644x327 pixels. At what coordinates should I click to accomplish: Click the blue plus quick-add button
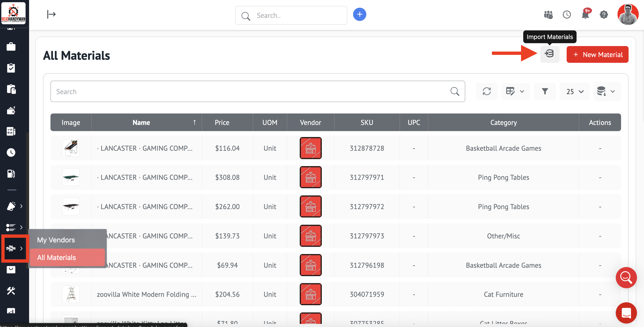tap(359, 15)
